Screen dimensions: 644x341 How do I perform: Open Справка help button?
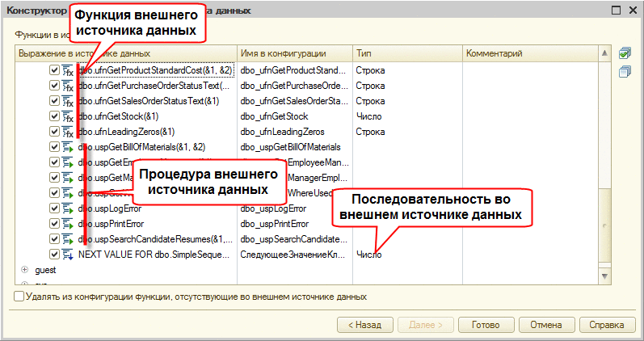[x=607, y=325]
